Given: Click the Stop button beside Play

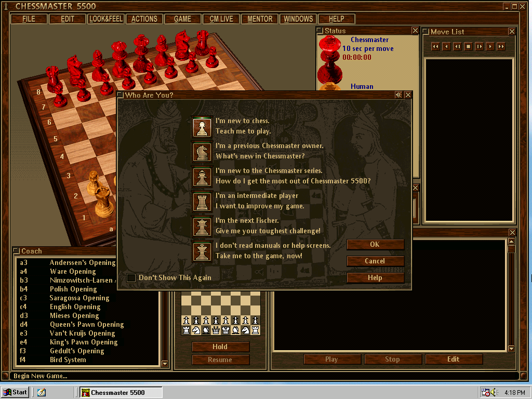Looking at the screenshot, I should pos(393,360).
